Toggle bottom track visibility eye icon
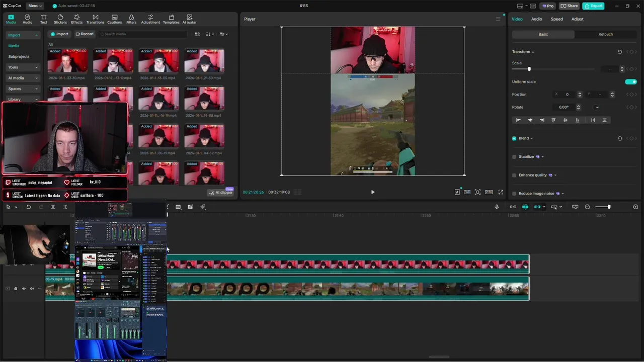Viewport: 644px width, 362px height. click(x=24, y=289)
